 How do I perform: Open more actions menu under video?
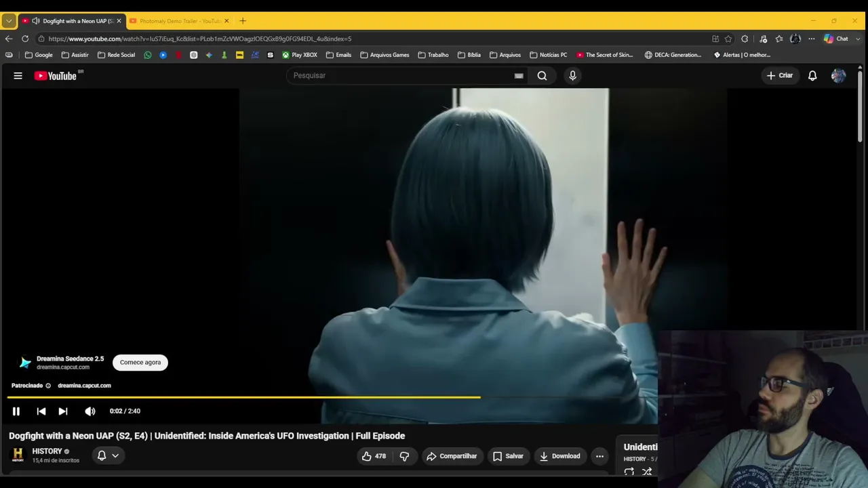click(x=599, y=456)
